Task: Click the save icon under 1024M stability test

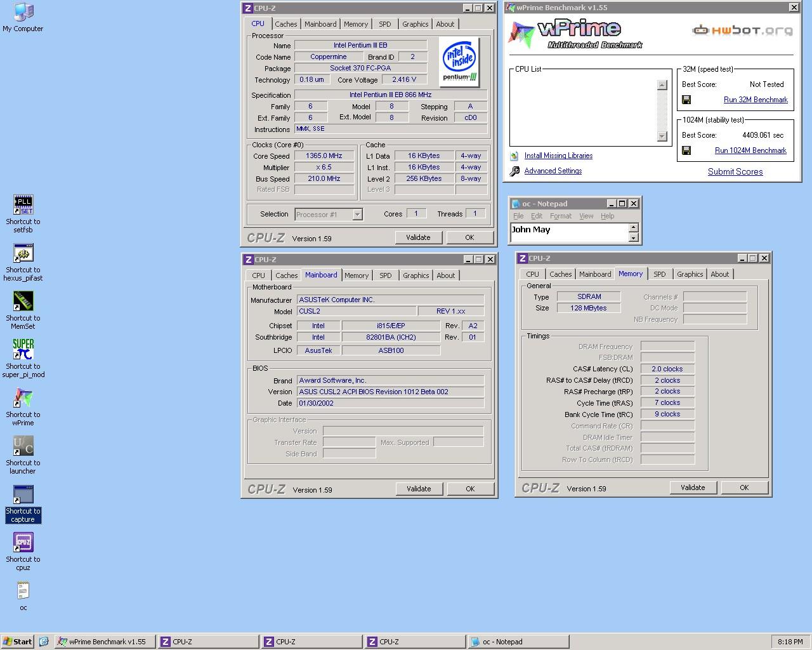Action: click(686, 150)
